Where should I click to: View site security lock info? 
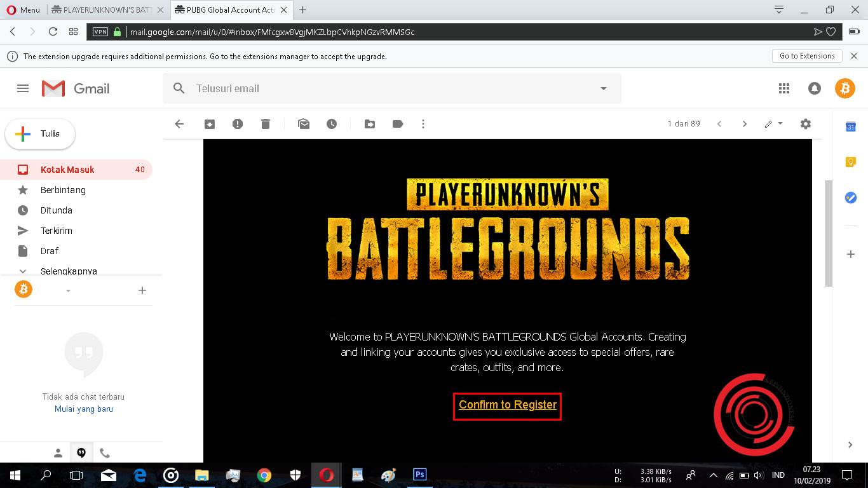(117, 31)
